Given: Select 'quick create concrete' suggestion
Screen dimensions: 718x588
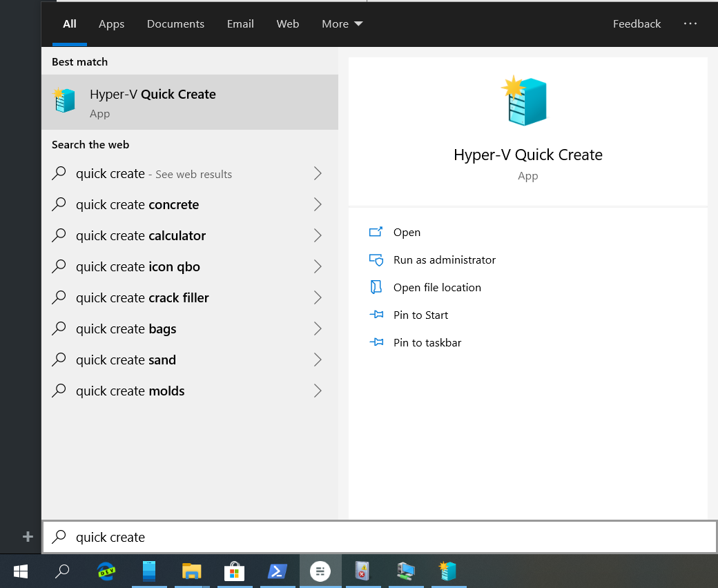Looking at the screenshot, I should (x=190, y=204).
